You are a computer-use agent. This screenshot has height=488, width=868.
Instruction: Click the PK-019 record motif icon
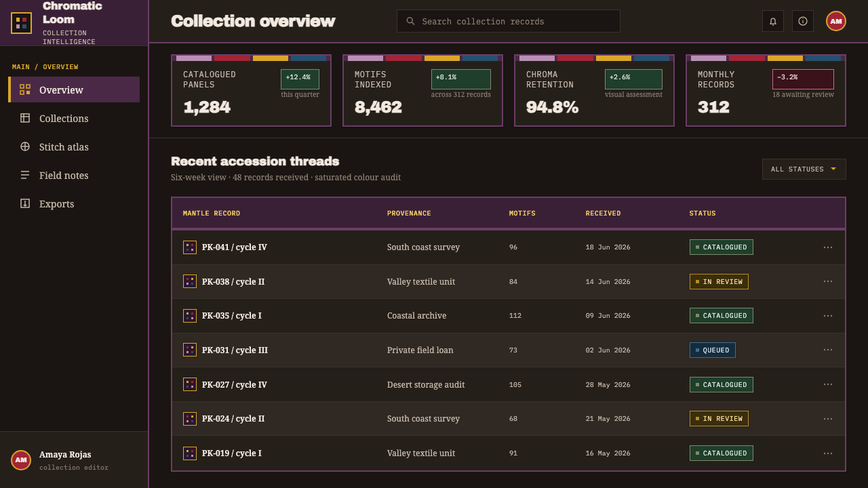click(x=190, y=453)
